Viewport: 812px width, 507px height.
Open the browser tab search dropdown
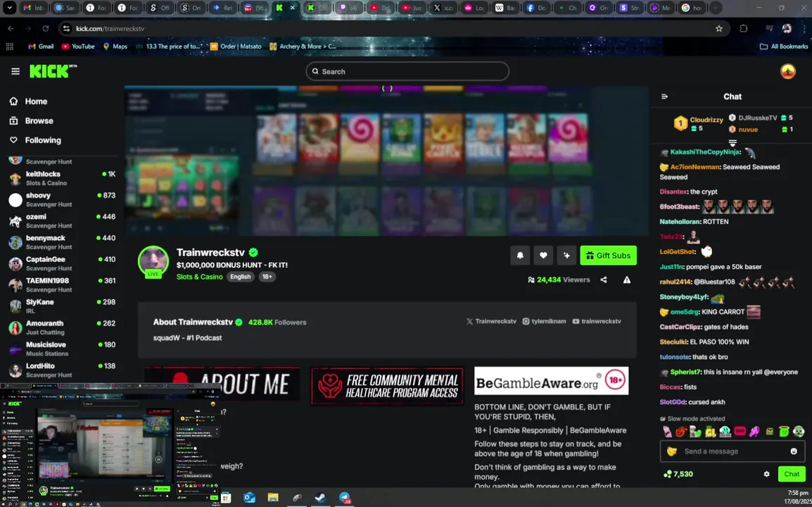(x=9, y=8)
